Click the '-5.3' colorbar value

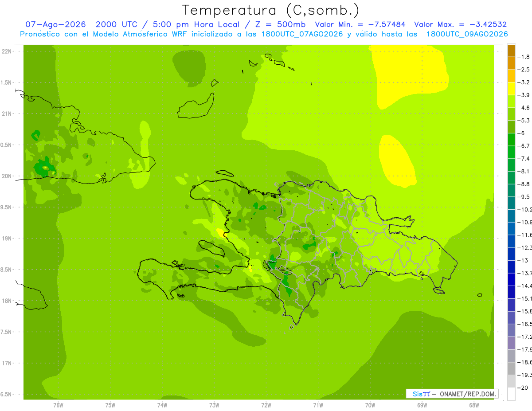pyautogui.click(x=524, y=120)
